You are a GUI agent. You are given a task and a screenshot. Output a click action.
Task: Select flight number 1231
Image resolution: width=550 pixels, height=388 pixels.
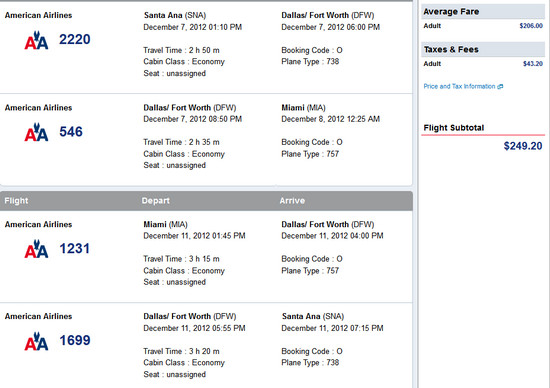[75, 248]
